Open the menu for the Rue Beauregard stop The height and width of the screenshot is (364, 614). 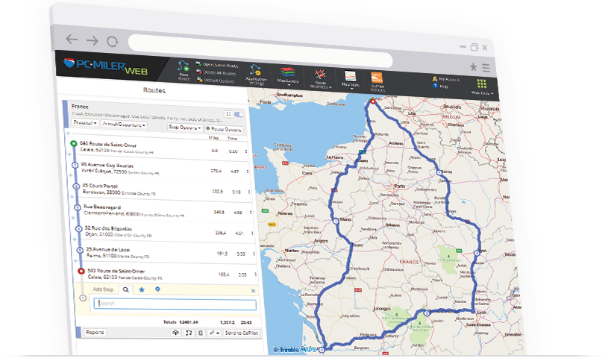(x=251, y=213)
